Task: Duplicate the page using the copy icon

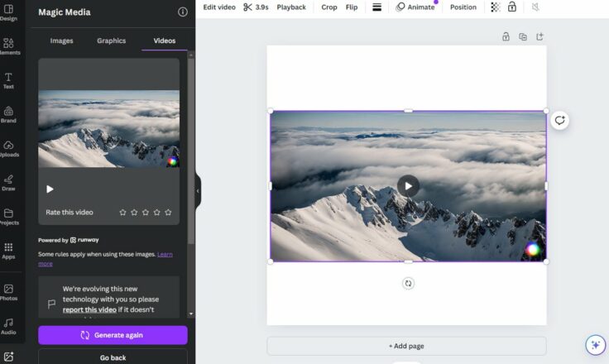Action: (x=523, y=36)
